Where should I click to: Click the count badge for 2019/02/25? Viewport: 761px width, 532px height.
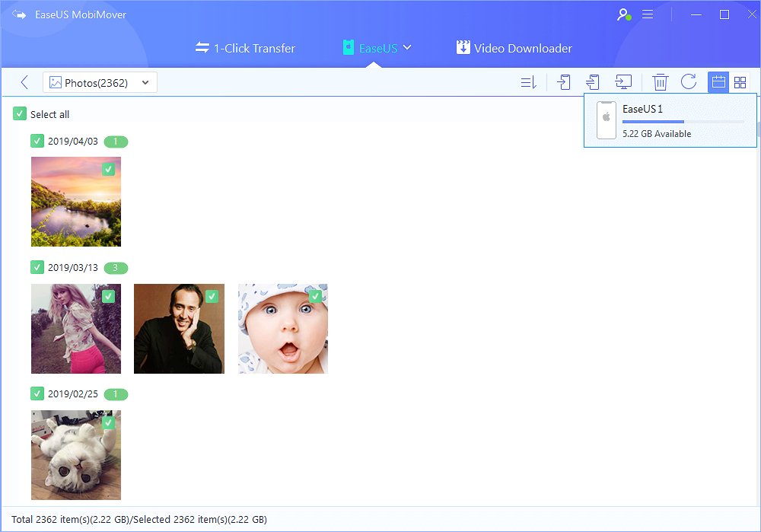116,393
